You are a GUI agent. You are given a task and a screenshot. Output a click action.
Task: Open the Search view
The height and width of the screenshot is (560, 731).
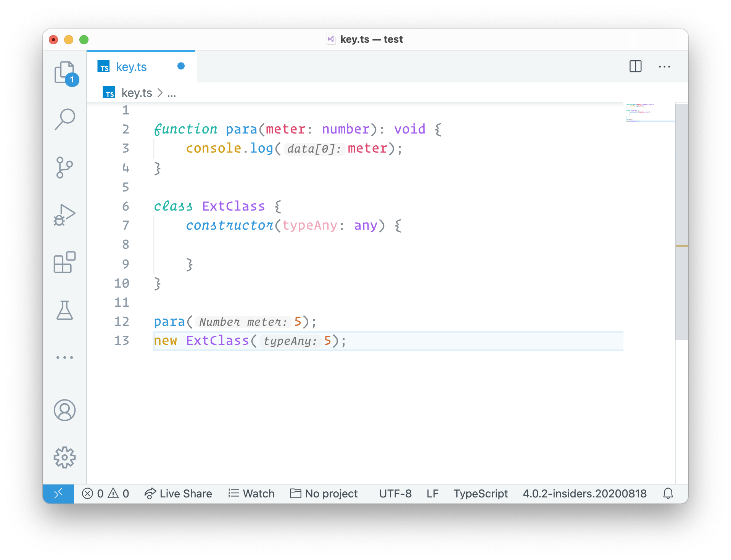click(64, 119)
